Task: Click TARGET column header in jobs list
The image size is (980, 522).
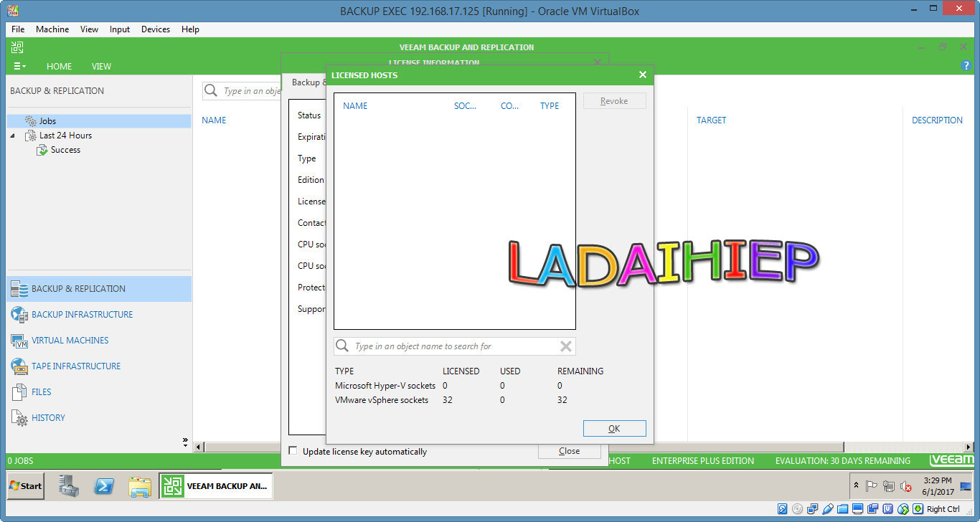Action: (x=712, y=120)
